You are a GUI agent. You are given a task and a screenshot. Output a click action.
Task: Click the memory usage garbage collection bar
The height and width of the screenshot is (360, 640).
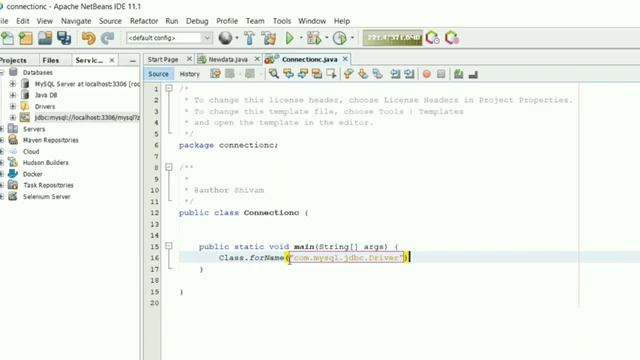[393, 38]
